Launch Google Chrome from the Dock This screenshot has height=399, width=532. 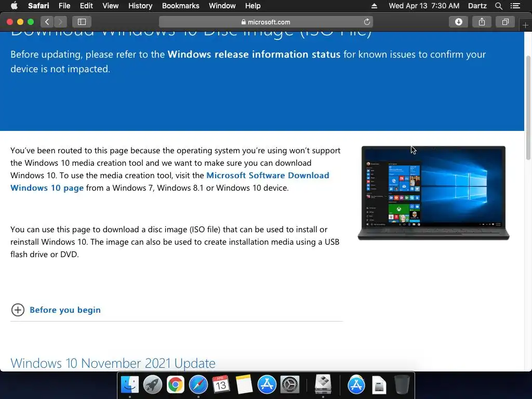(x=176, y=385)
